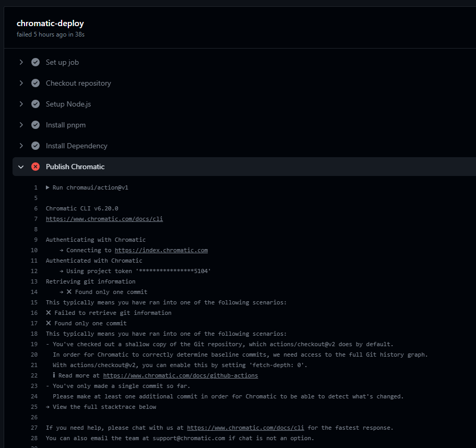Click log line number 14
The height and width of the screenshot is (448, 476).
click(34, 292)
